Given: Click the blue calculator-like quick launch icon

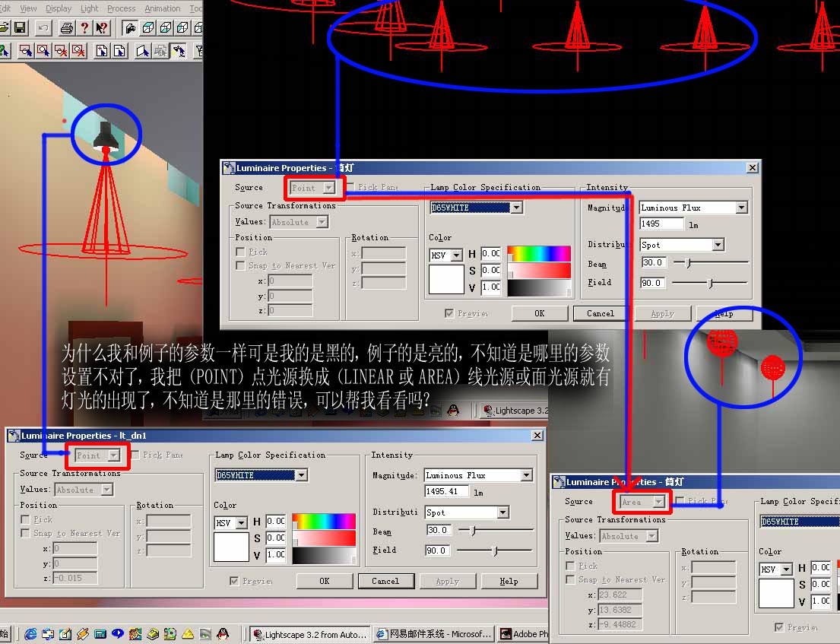Looking at the screenshot, I should [x=100, y=634].
